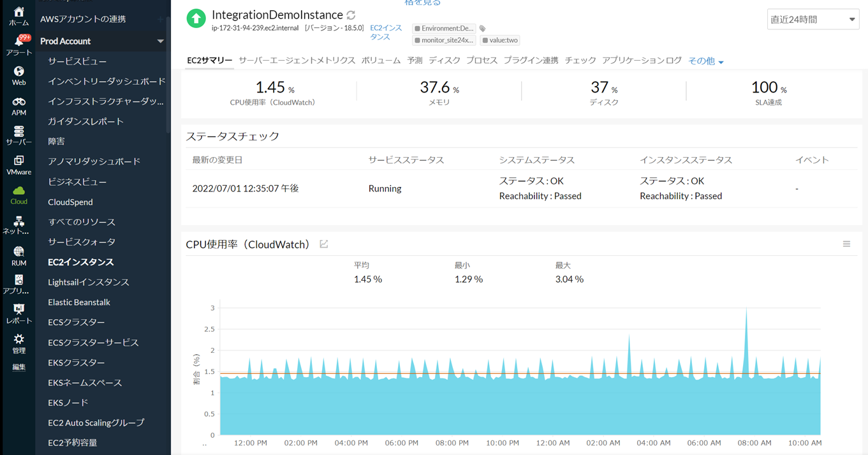Click the EC2インスタンス link under title
This screenshot has width=868, height=455.
pyautogui.click(x=386, y=33)
